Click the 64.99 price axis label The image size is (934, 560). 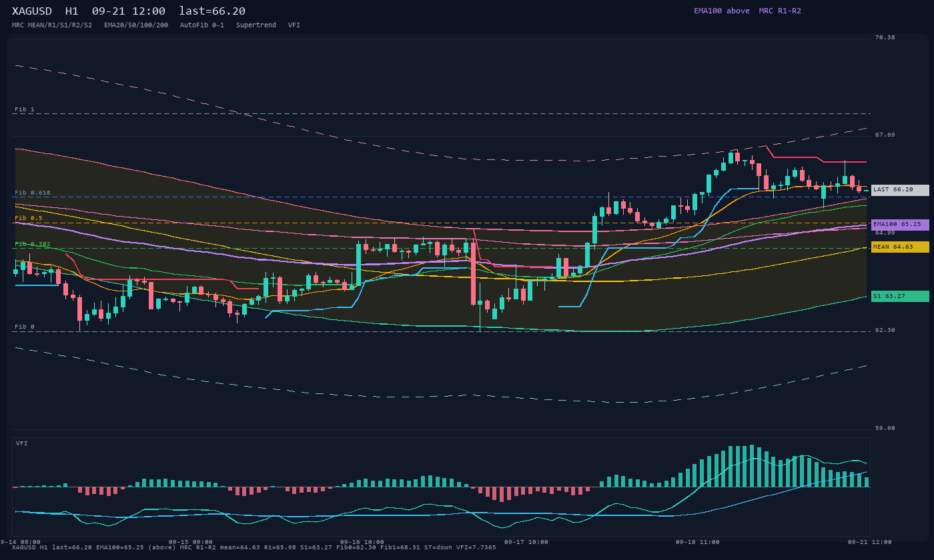click(885, 233)
